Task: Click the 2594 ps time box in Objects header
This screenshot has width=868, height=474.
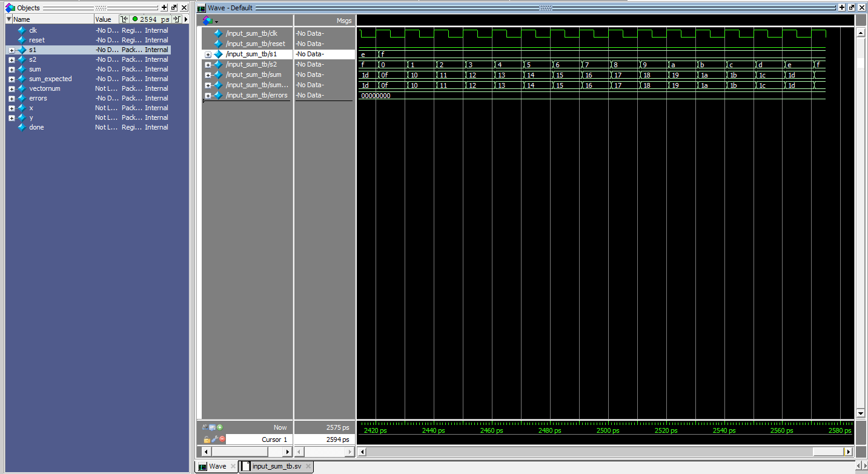Action: [150, 19]
